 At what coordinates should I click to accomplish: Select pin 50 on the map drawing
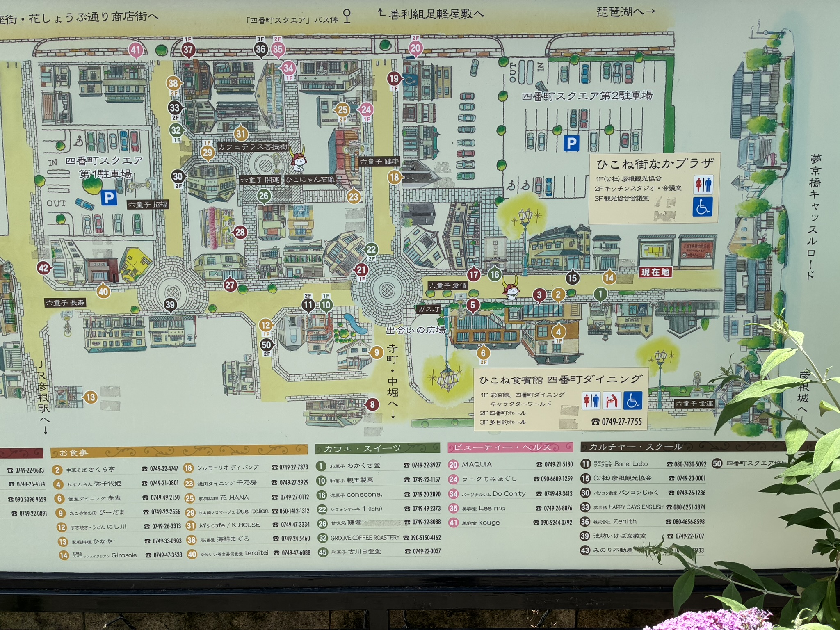coord(266,345)
